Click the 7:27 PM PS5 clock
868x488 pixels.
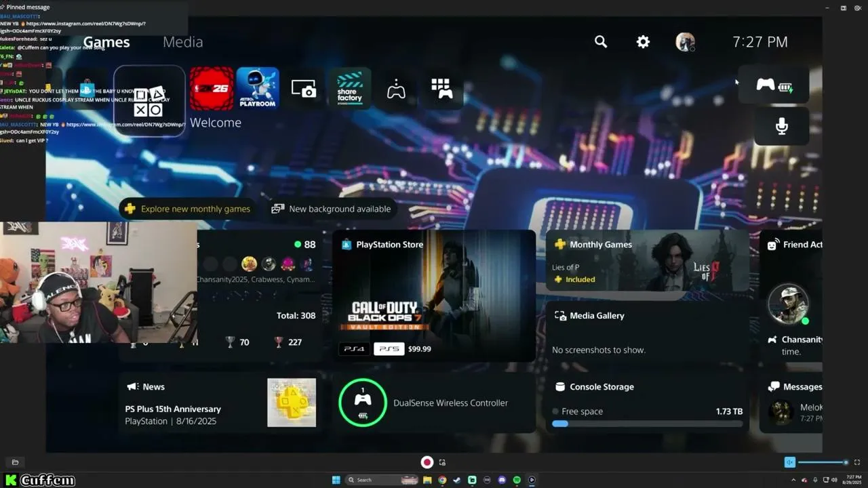point(760,42)
